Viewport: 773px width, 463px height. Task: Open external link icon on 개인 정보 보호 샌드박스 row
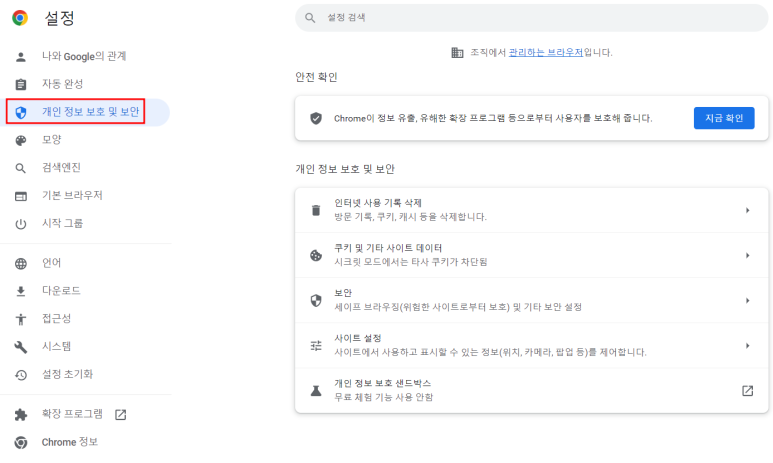(x=747, y=391)
